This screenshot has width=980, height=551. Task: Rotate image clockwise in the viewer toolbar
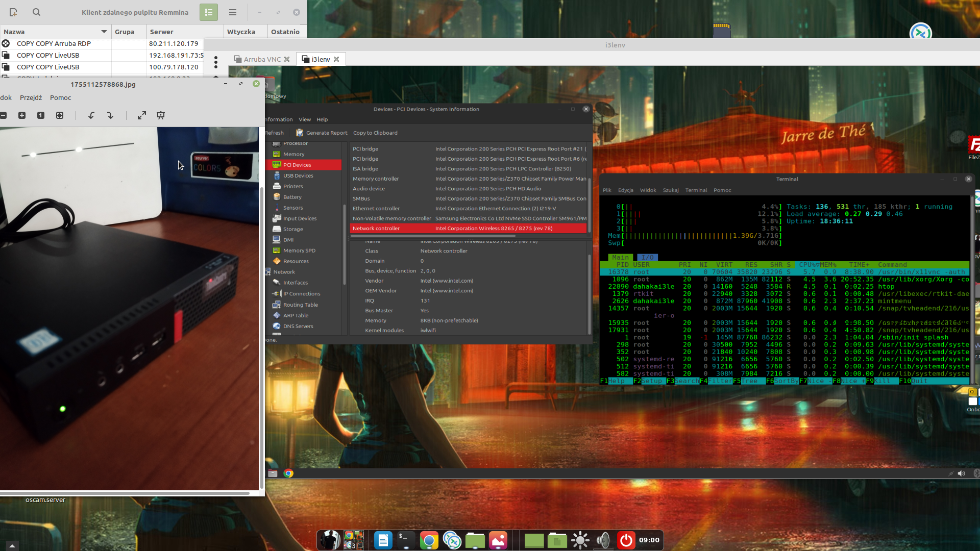click(110, 115)
